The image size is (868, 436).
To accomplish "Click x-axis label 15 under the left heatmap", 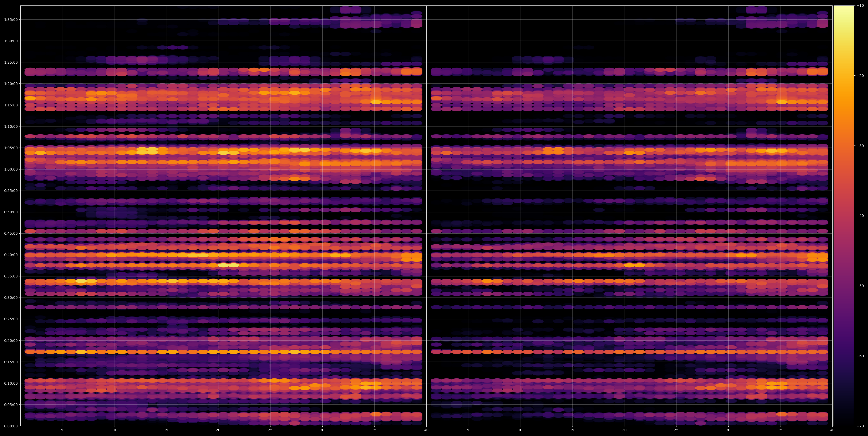I will (x=166, y=430).
